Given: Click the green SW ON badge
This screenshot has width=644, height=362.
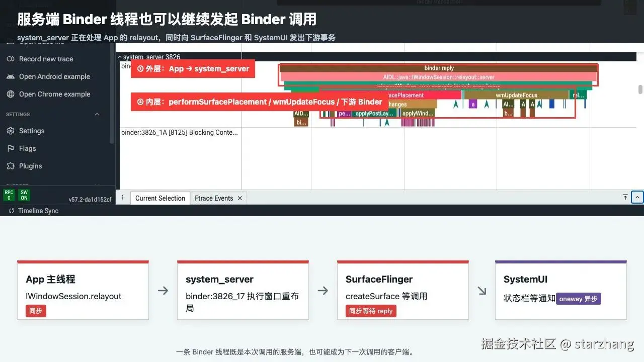Looking at the screenshot, I should 24,195.
